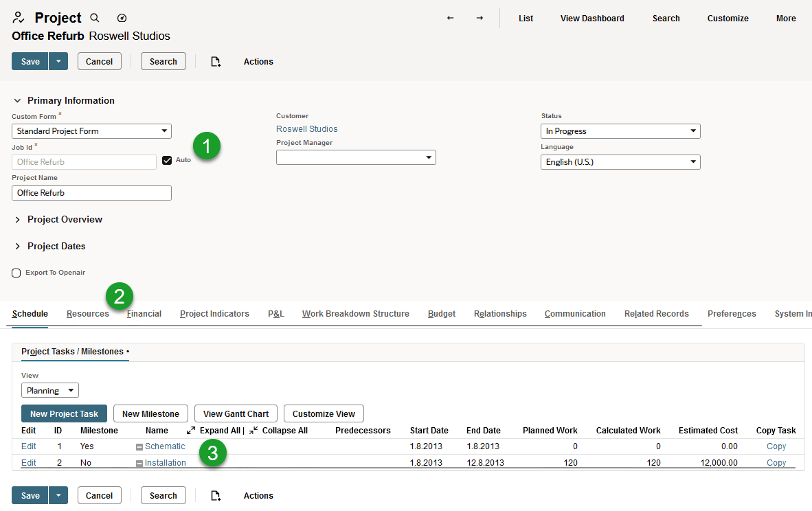Edit the Schematic task row
Viewport: 812px width, 511px height.
pyautogui.click(x=28, y=446)
